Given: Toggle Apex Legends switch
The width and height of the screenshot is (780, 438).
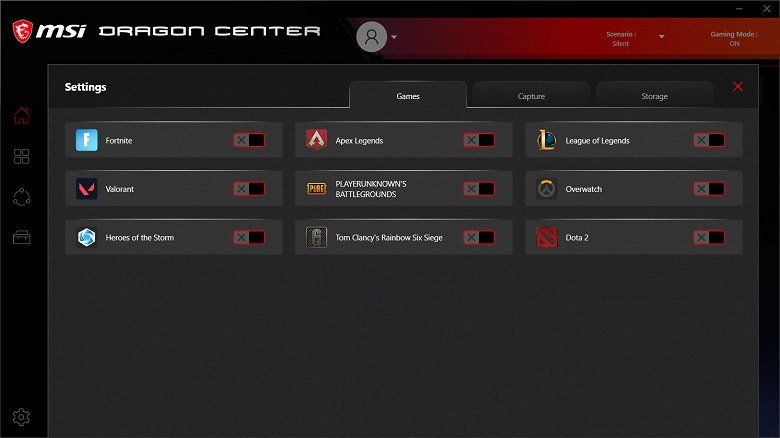Looking at the screenshot, I should coord(479,140).
